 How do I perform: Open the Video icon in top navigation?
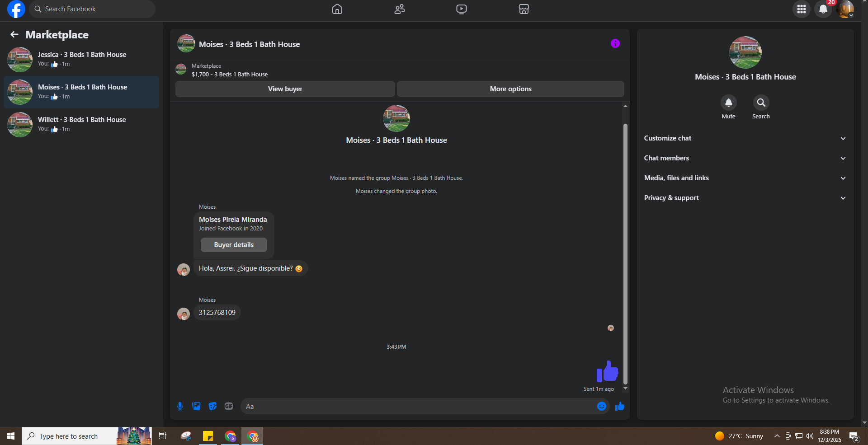click(x=462, y=9)
